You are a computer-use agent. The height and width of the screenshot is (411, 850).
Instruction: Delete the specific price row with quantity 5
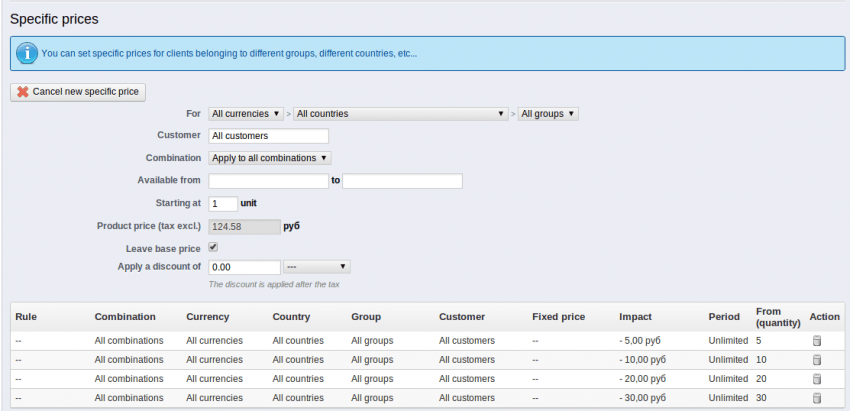817,341
